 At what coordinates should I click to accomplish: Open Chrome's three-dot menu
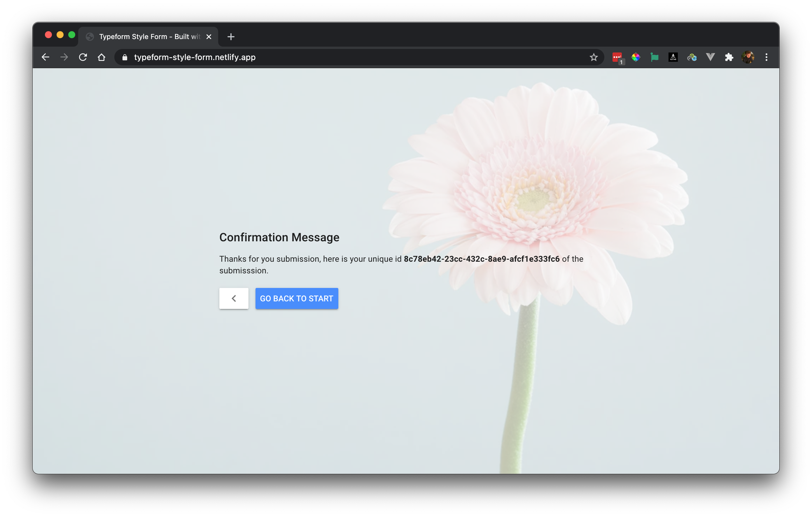[x=766, y=57]
